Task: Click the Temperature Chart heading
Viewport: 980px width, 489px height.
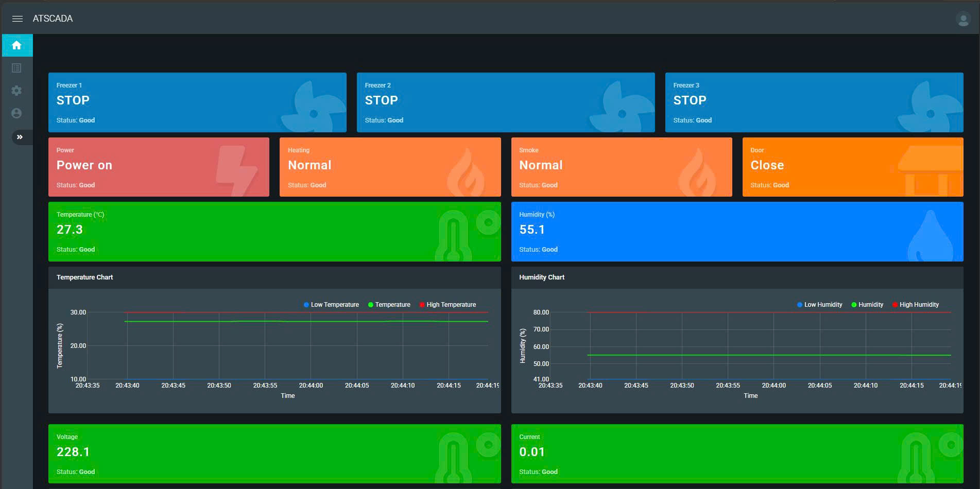Action: [85, 277]
